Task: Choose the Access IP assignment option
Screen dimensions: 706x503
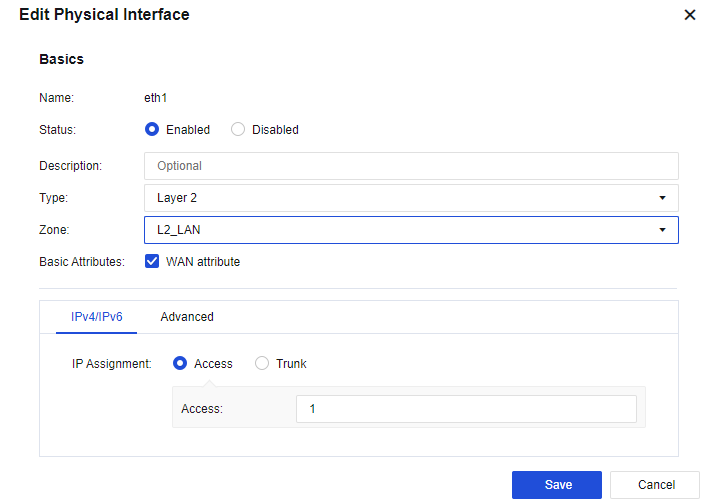Action: point(181,364)
